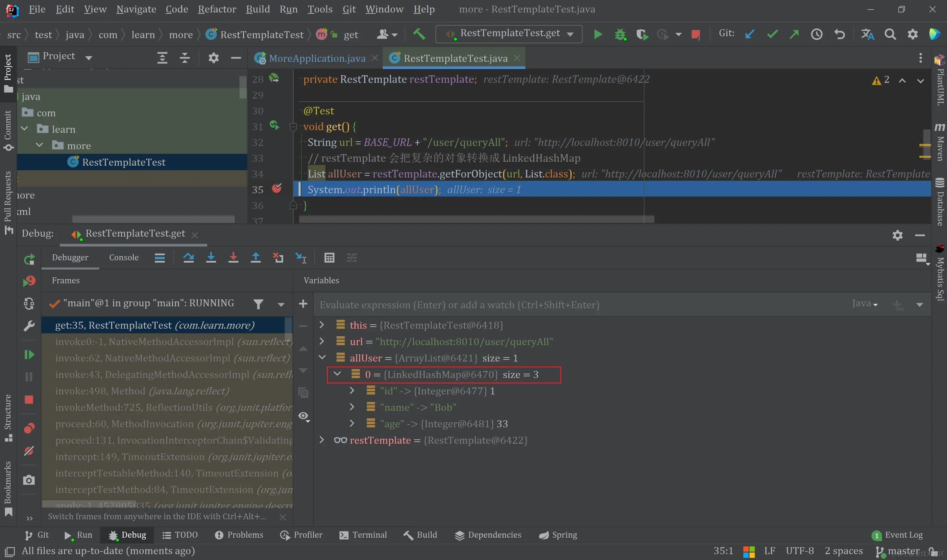Image resolution: width=947 pixels, height=560 pixels.
Task: Toggle frames filter funnel icon
Action: 258,304
